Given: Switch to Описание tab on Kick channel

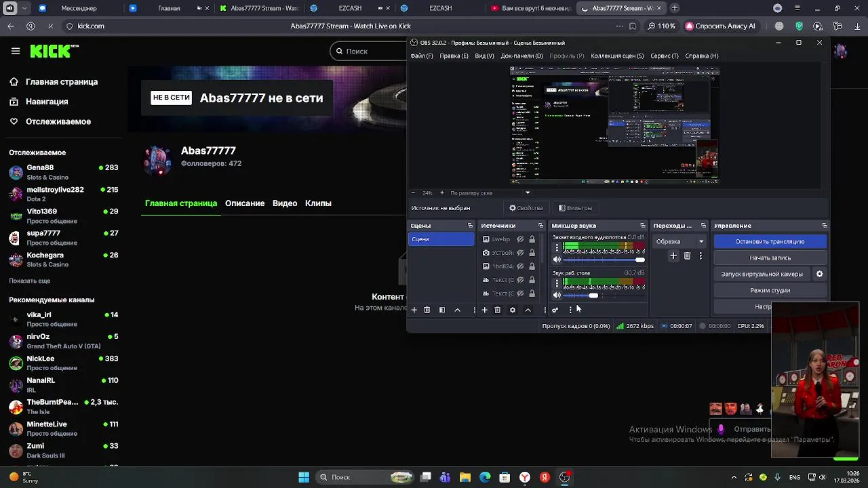Looking at the screenshot, I should tap(245, 203).
